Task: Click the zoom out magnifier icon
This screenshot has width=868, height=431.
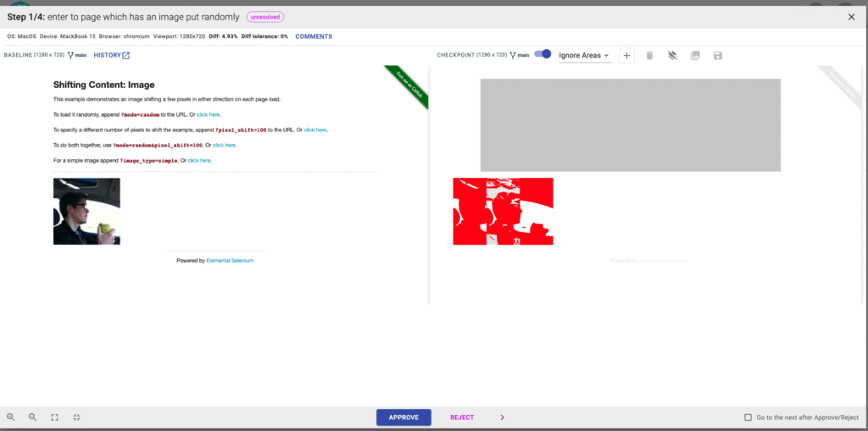Action: 33,417
